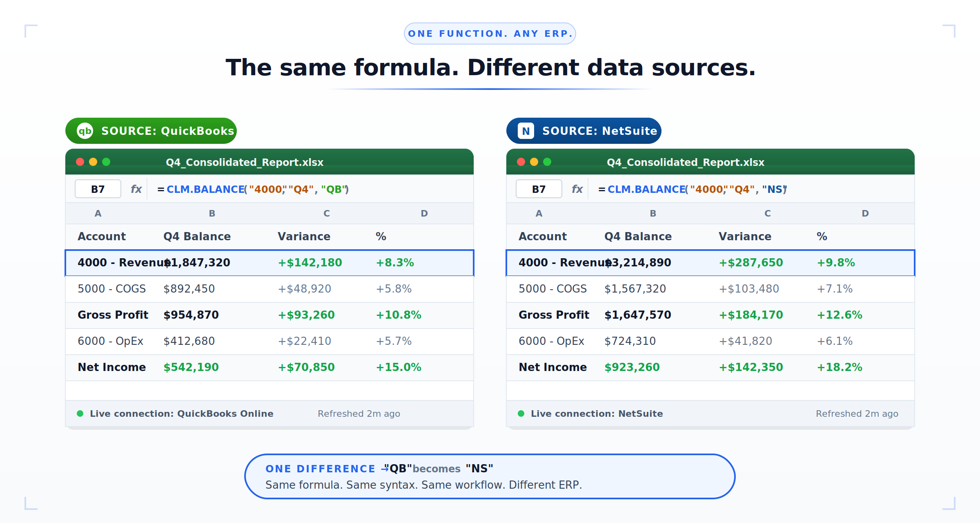The image size is (980, 523).
Task: Select the 4000 - Revenue row in NetSuite sheet
Action: (710, 263)
